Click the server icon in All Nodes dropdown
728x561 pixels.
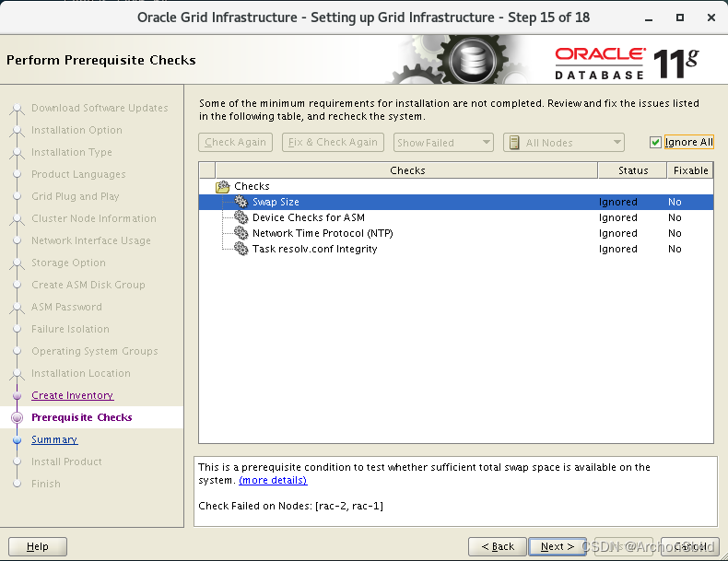point(514,143)
